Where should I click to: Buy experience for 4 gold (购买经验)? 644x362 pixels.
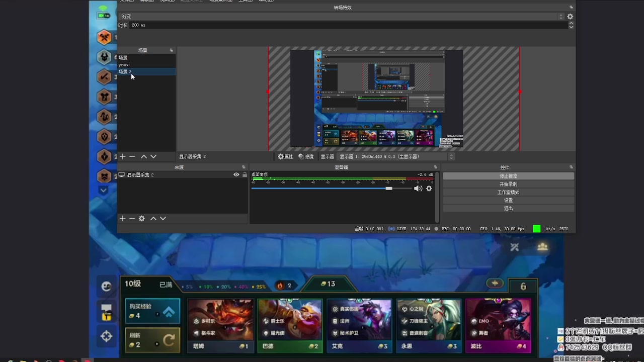(x=152, y=311)
